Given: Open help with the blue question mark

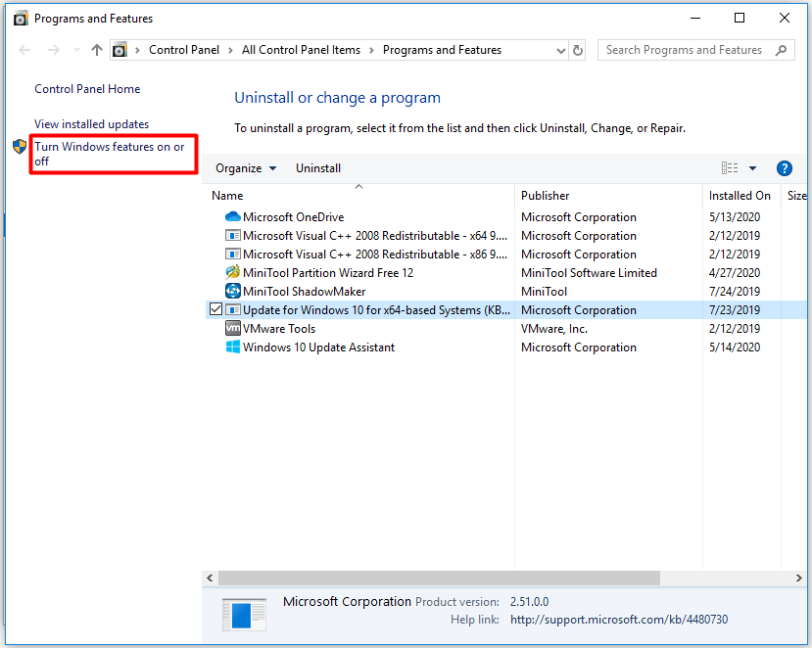Looking at the screenshot, I should point(784,168).
